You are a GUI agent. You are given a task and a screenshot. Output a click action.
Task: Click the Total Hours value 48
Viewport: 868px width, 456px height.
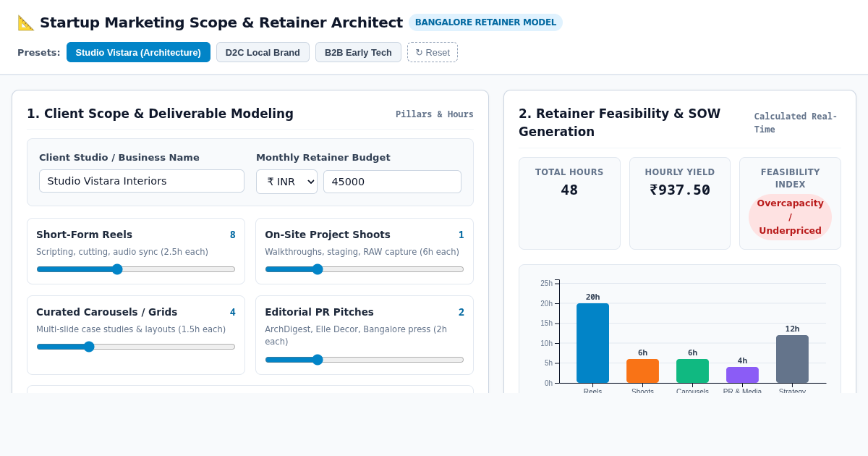(569, 190)
